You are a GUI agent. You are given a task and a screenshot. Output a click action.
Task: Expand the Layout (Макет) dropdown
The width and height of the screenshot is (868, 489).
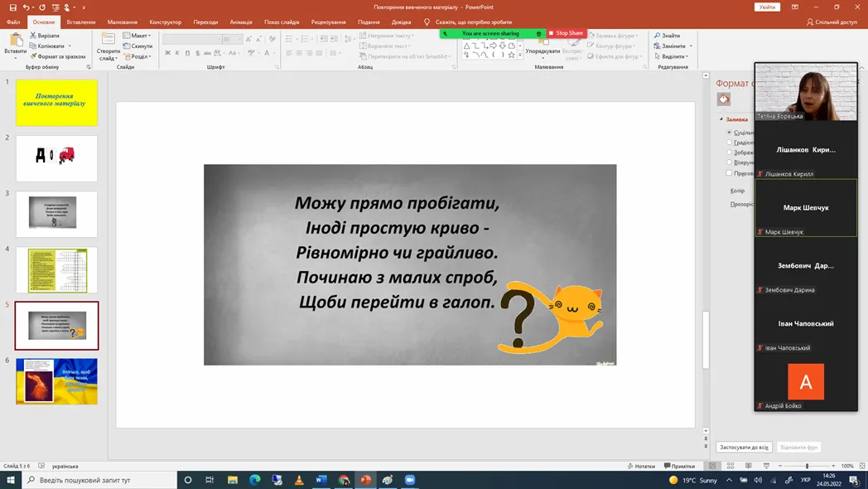137,36
